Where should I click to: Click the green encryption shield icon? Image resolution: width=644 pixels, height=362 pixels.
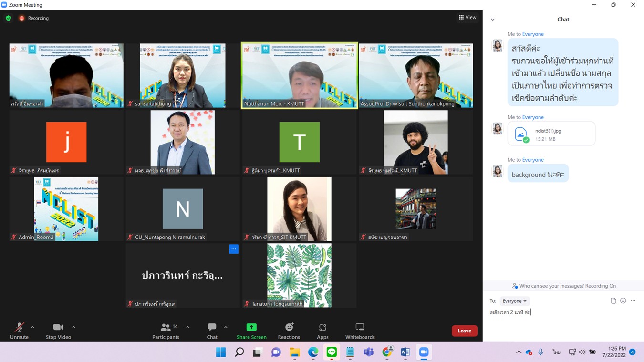pyautogui.click(x=8, y=18)
